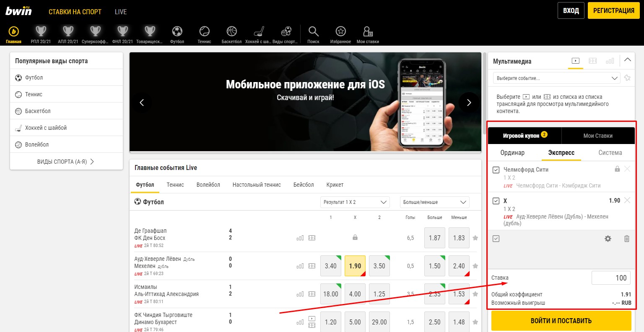Click the РЕГИСТРАЦИЯ button
This screenshot has width=644, height=332.
point(614,10)
